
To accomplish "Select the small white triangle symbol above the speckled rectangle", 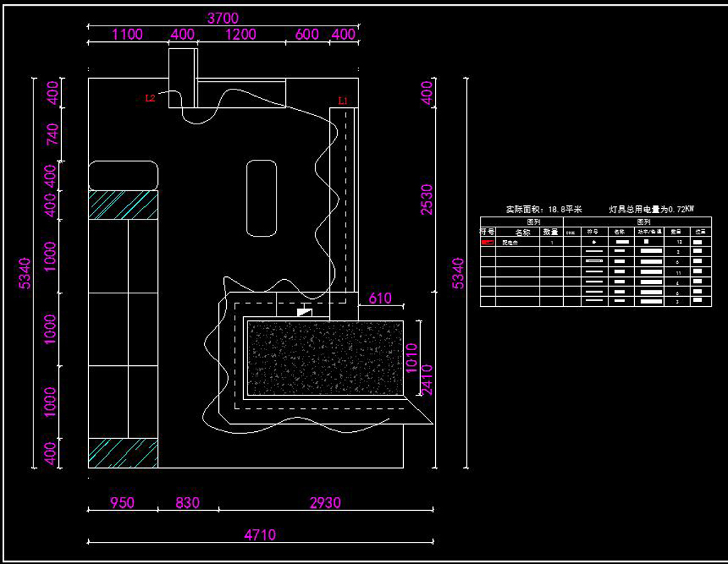I will pyautogui.click(x=304, y=312).
